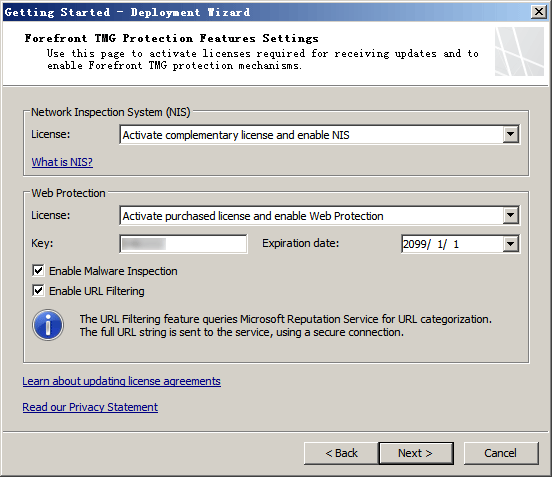Click the blue information icon
The image size is (552, 477).
pos(48,325)
